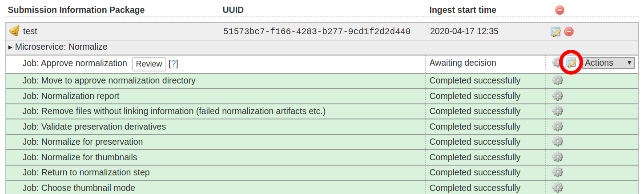Click the gear icon for Approve normalization
Screen dimensions: 644x194
coord(556,63)
